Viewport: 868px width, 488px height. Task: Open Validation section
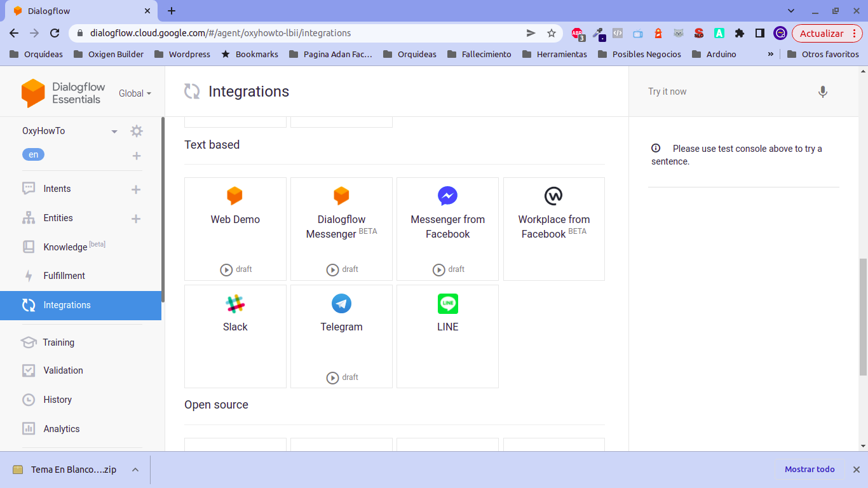click(x=63, y=370)
